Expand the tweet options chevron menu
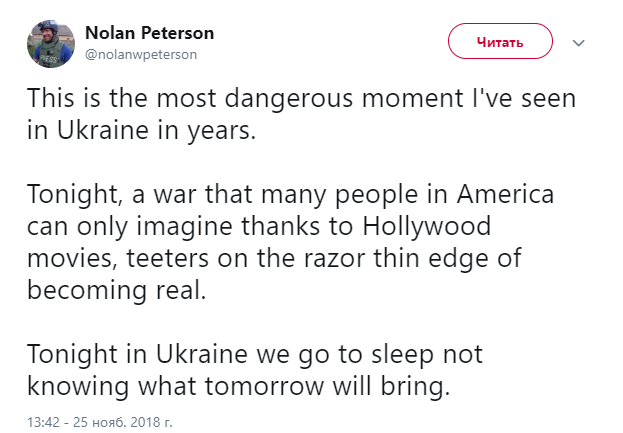Viewport: 623px width, 433px height. (578, 43)
